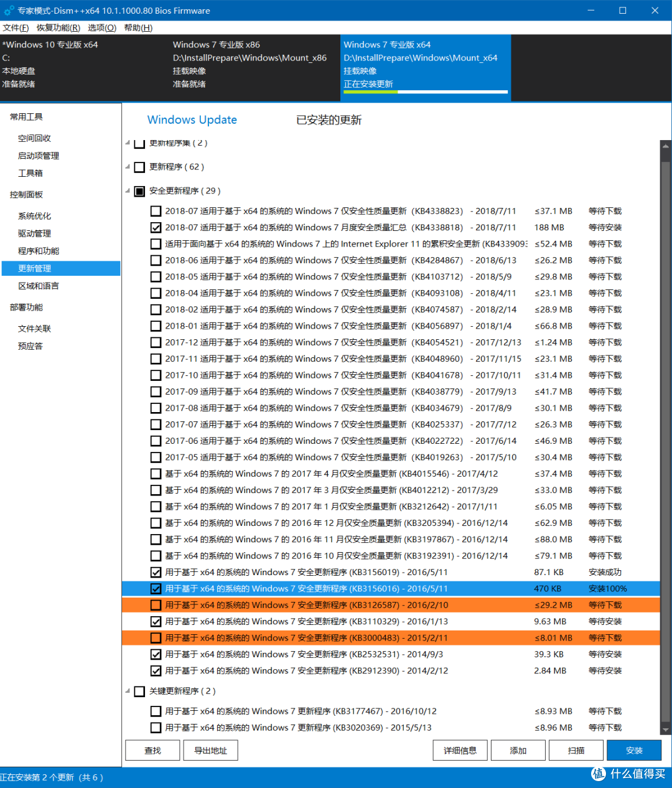Check the KB4338823 update checkbox
Viewport: 672px width, 788px height.
pyautogui.click(x=156, y=211)
